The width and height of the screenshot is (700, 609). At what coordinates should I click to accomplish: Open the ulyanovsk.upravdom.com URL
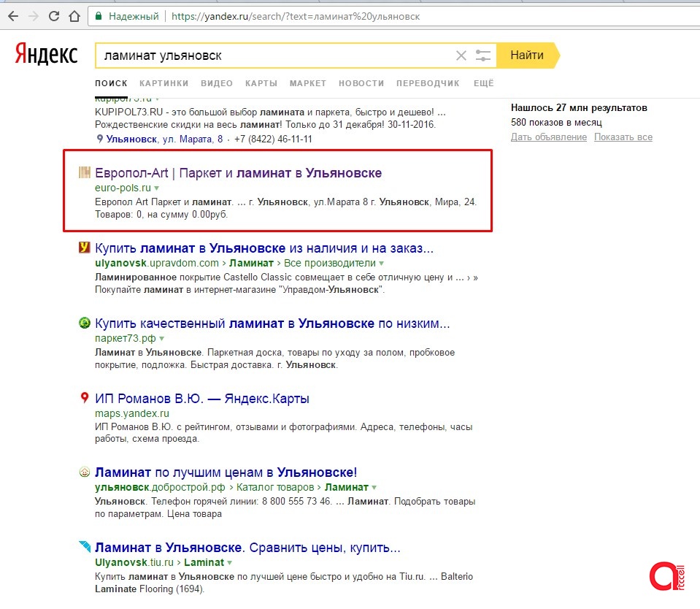157,263
